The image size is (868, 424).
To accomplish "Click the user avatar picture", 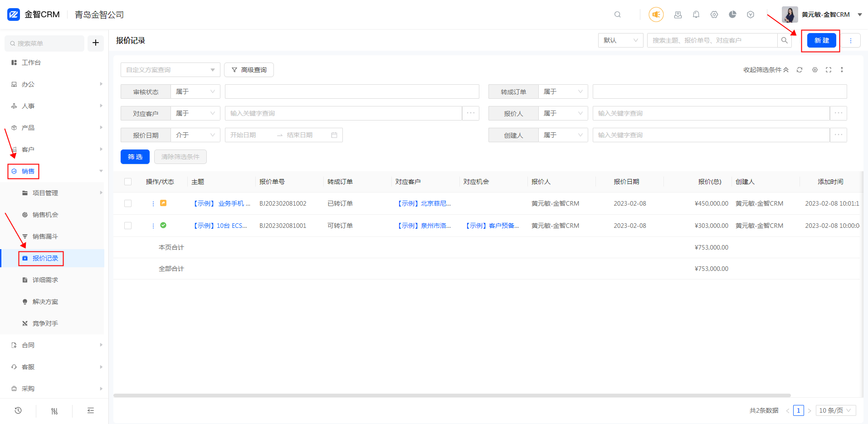I will point(790,14).
